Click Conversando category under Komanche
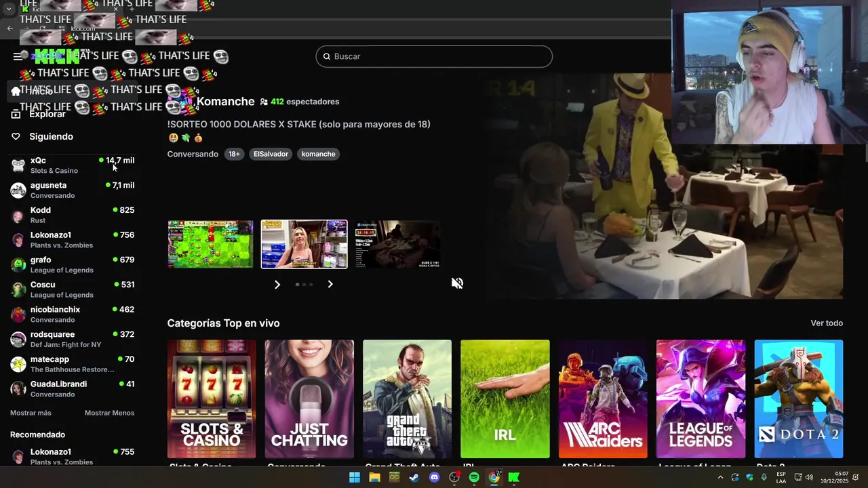 click(193, 154)
